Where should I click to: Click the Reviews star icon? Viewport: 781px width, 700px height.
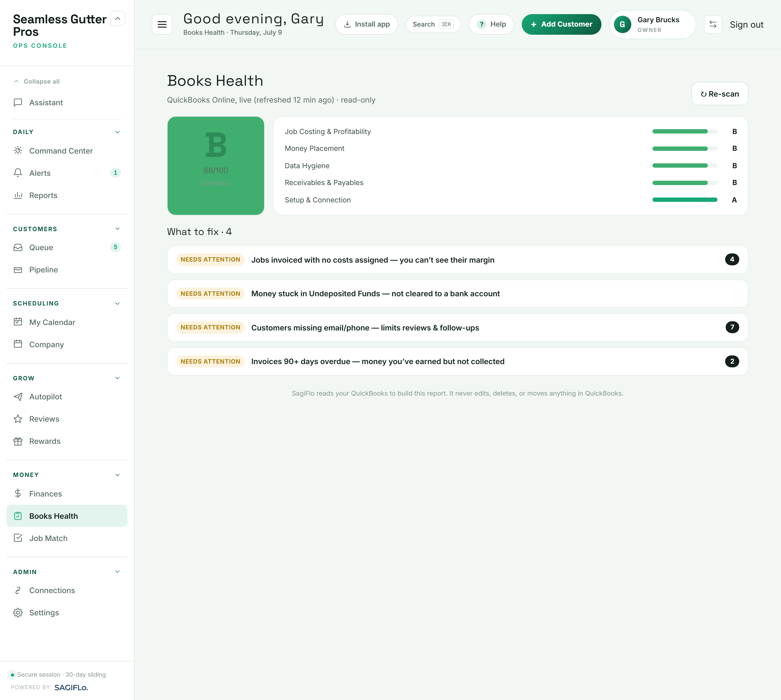[18, 419]
